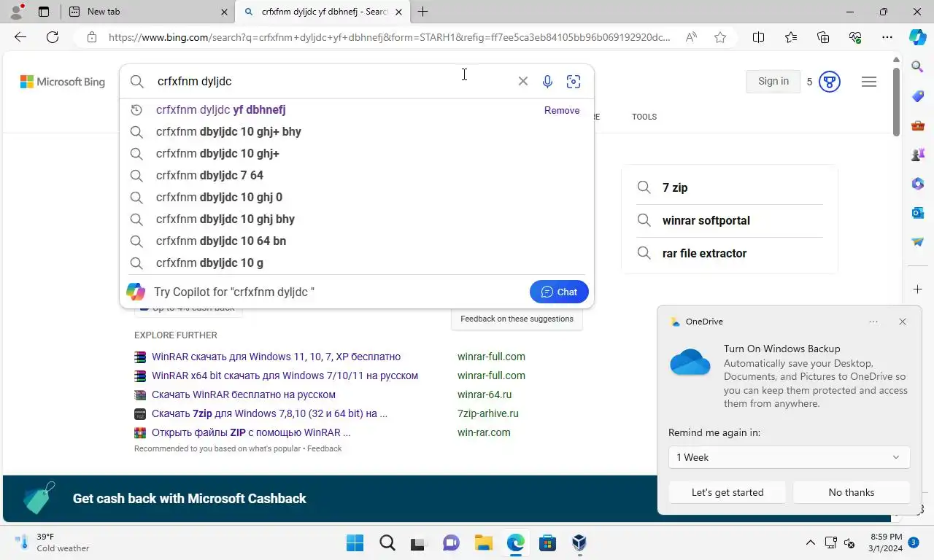Open the sidebar Games chess icon
Screen dimensions: 934x560
click(918, 155)
